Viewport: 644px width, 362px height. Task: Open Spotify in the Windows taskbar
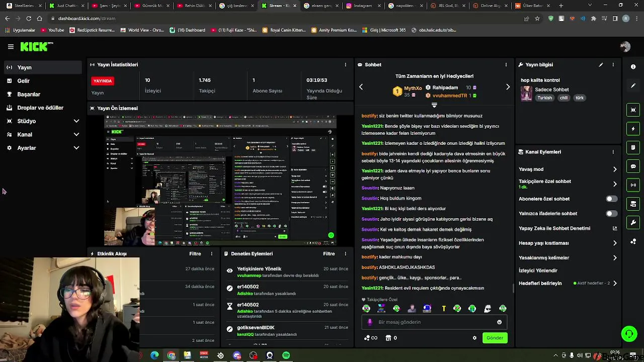click(286, 355)
